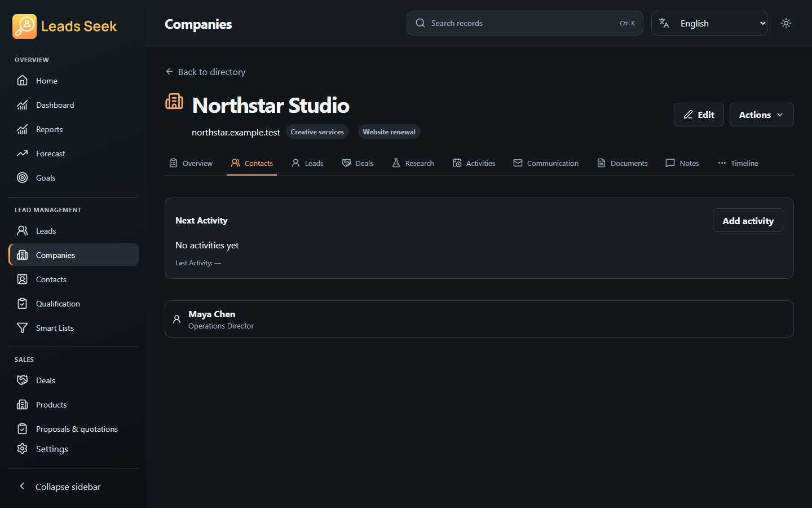Switch to the Activities tab
Image resolution: width=812 pixels, height=508 pixels.
[x=474, y=163]
